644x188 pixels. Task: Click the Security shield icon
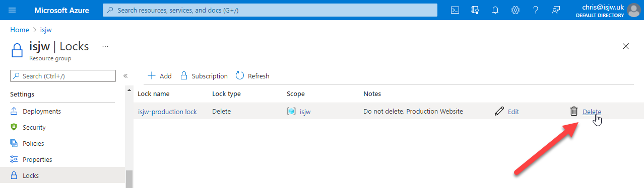click(14, 127)
